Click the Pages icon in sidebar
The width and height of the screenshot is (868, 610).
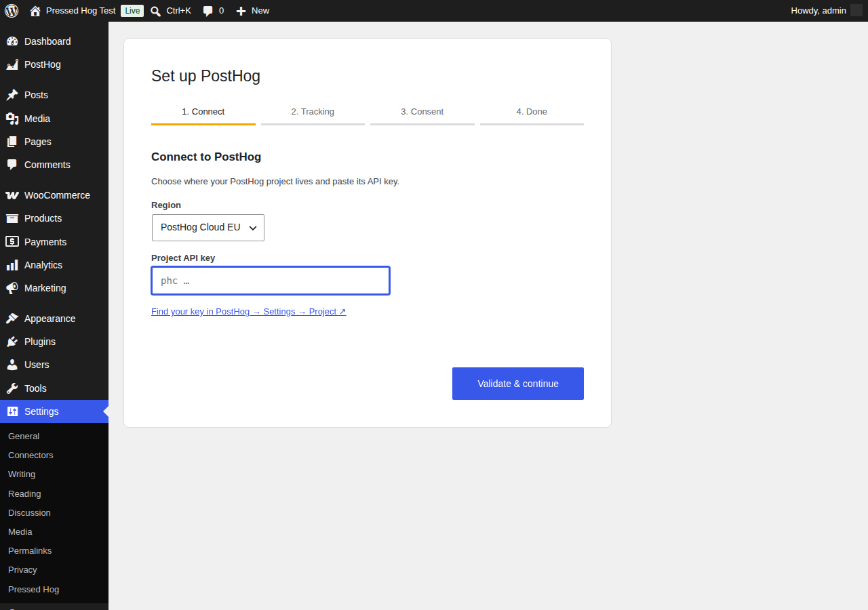(x=12, y=142)
